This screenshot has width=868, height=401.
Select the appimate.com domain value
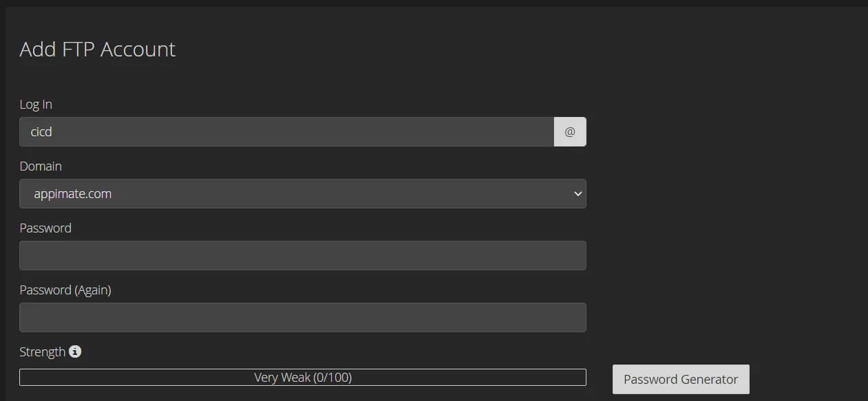click(73, 194)
